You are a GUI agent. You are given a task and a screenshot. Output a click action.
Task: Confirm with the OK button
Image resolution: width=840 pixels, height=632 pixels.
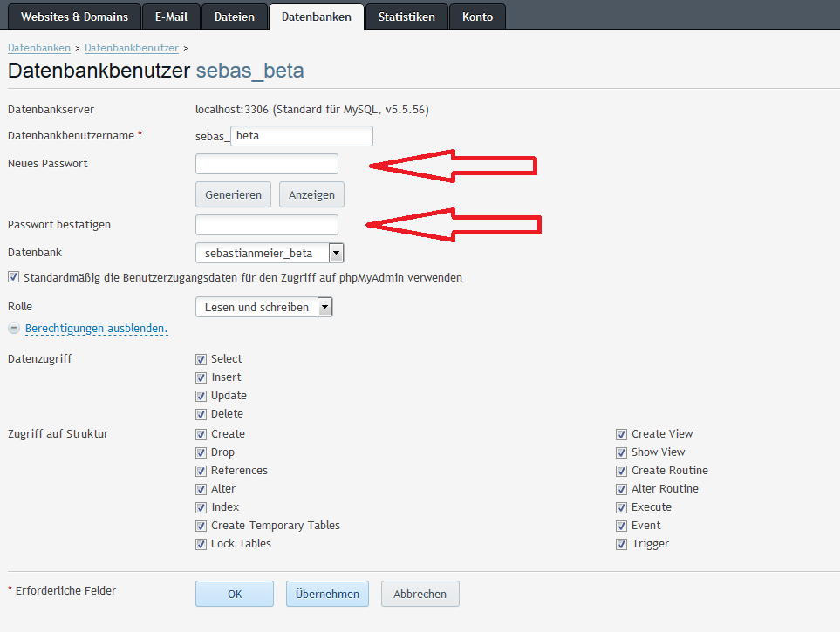[235, 594]
